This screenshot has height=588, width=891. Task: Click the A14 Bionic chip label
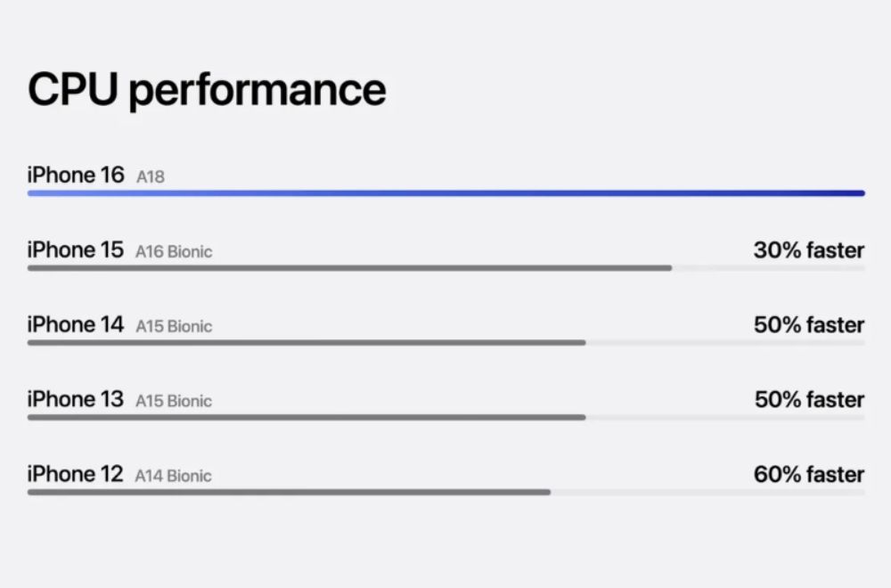[x=174, y=477]
